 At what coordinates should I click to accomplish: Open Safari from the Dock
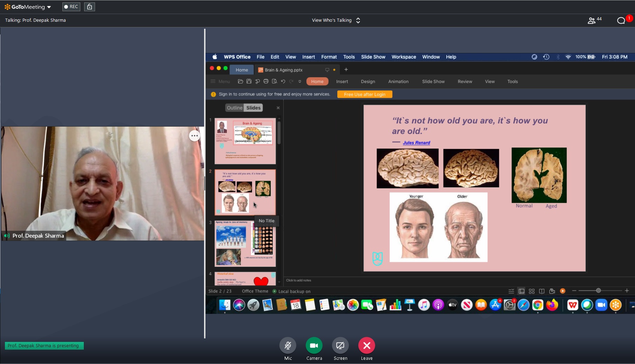523,305
